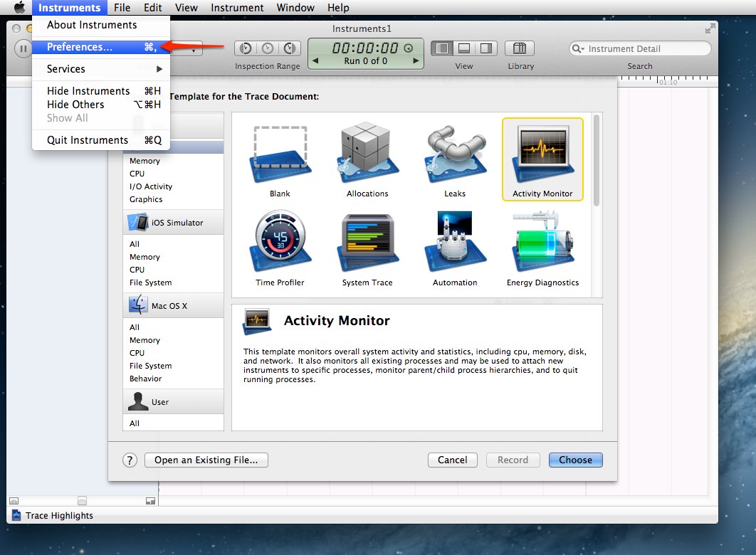Viewport: 756px width, 555px height.
Task: Select the System Trace template icon
Action: 367,243
